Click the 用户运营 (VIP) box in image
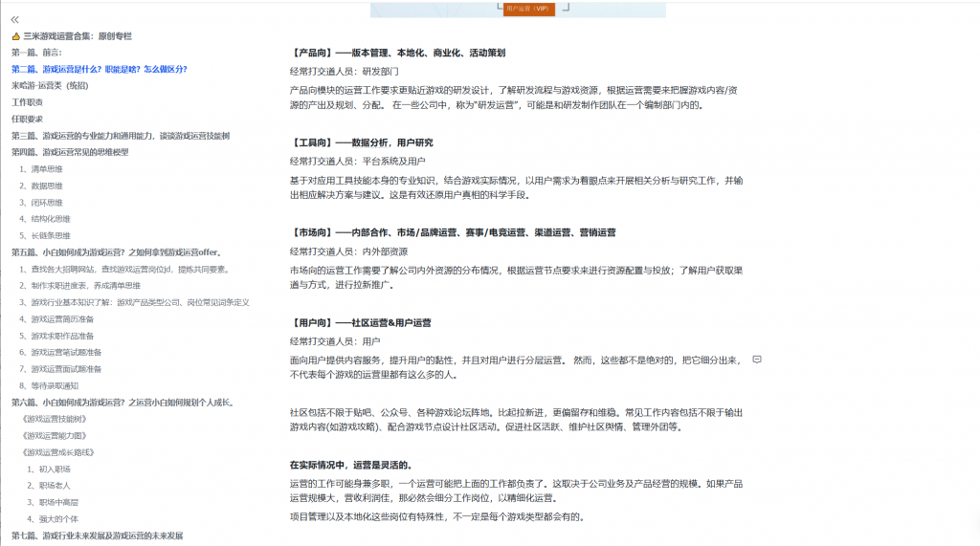Viewport: 980px width, 546px height. pyautogui.click(x=527, y=8)
